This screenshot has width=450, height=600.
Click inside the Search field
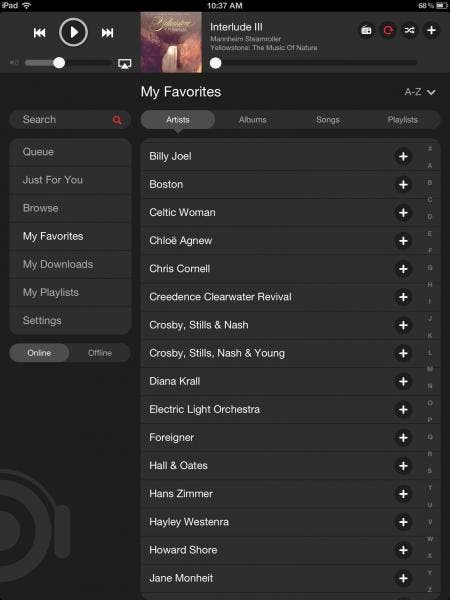point(70,120)
